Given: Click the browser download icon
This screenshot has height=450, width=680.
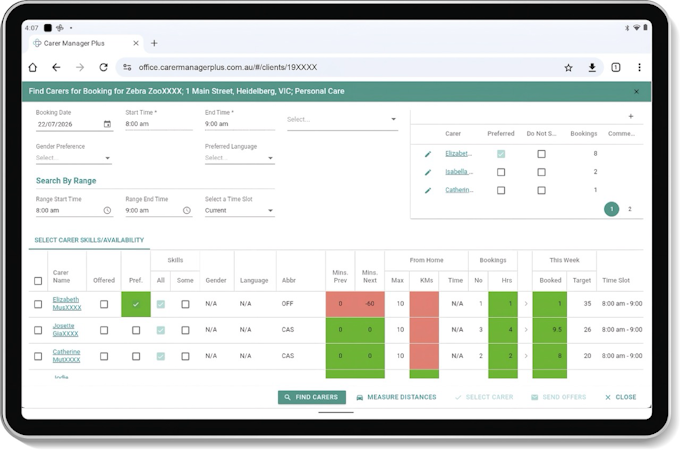Looking at the screenshot, I should (x=592, y=67).
